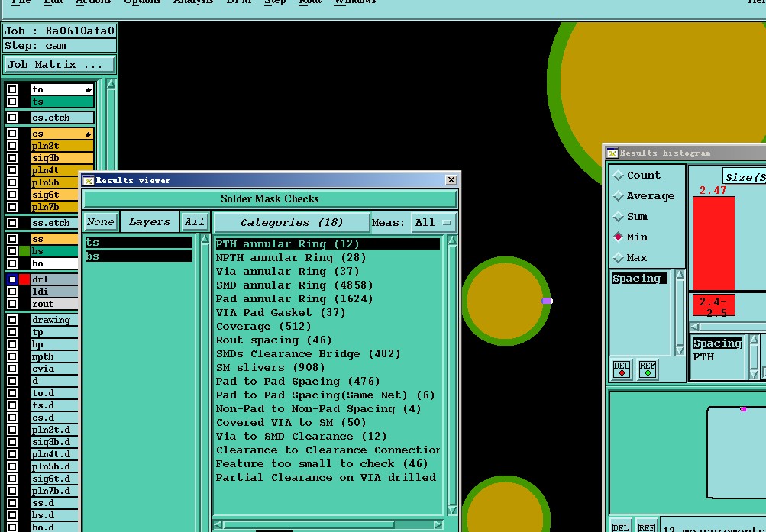The image size is (766, 532).
Task: Click the categories list scroll-up arrow
Action: click(x=452, y=240)
